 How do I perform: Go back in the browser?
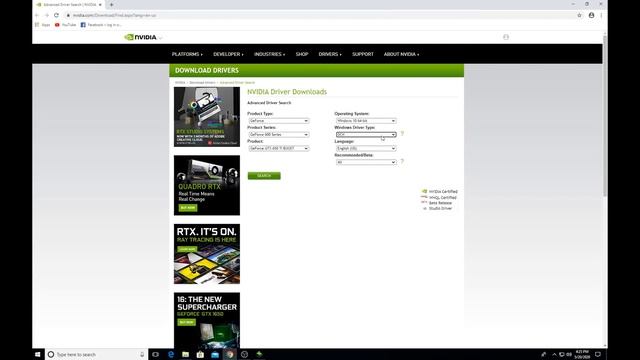point(37,16)
